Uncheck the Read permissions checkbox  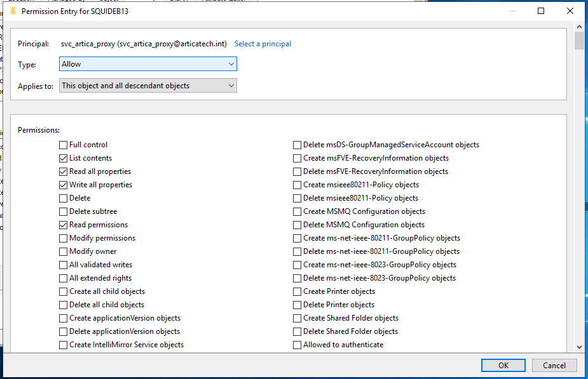click(63, 225)
